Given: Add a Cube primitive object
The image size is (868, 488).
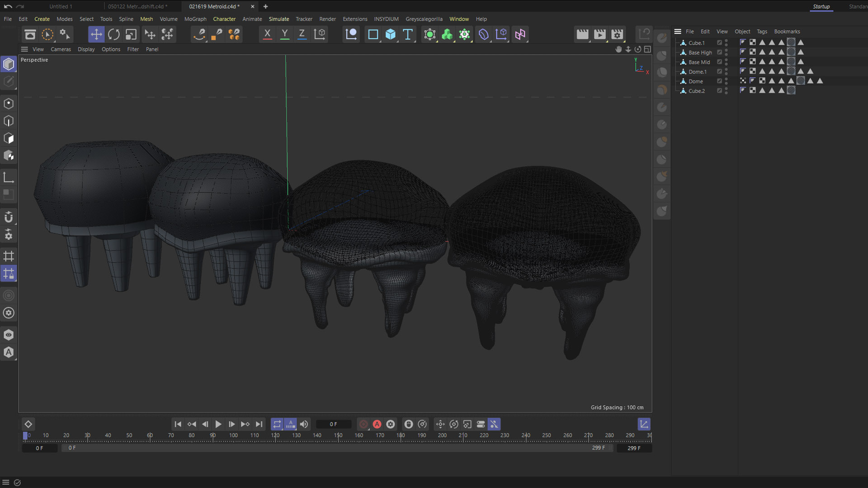Looking at the screenshot, I should coord(390,34).
